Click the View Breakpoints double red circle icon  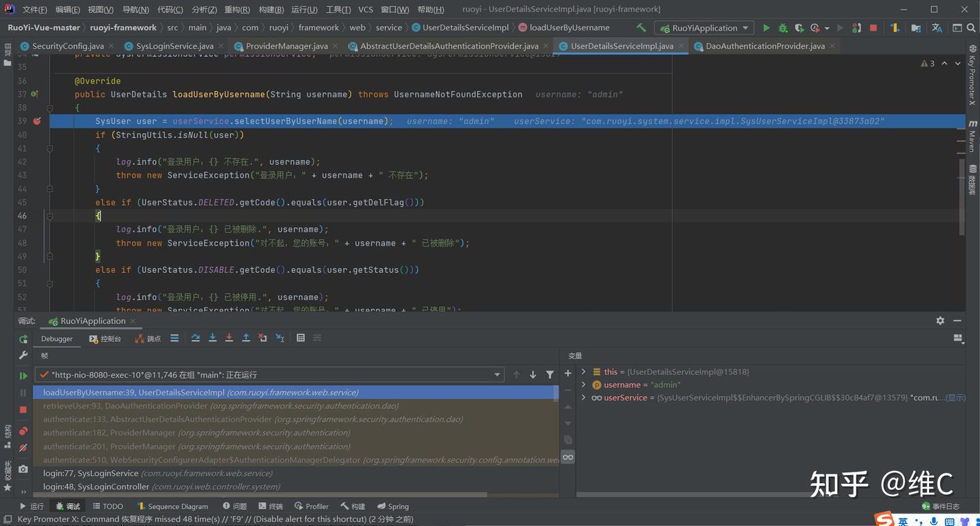(23, 431)
